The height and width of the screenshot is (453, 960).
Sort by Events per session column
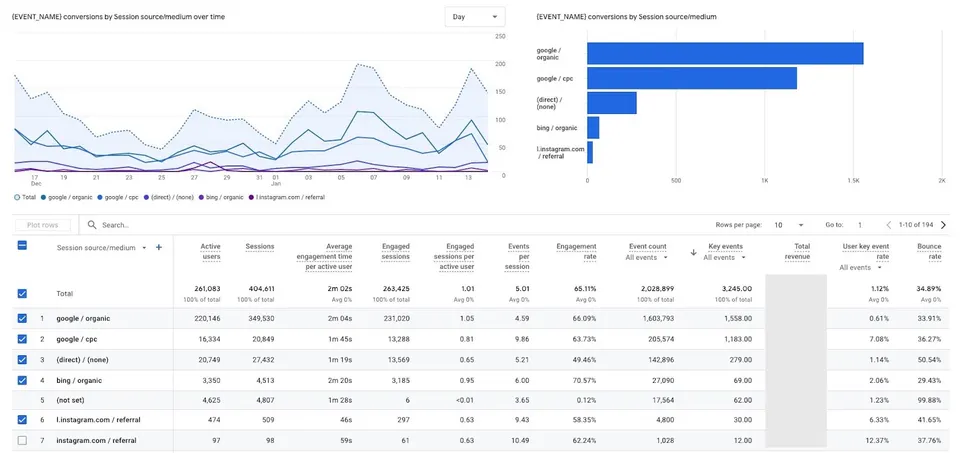[x=519, y=256]
